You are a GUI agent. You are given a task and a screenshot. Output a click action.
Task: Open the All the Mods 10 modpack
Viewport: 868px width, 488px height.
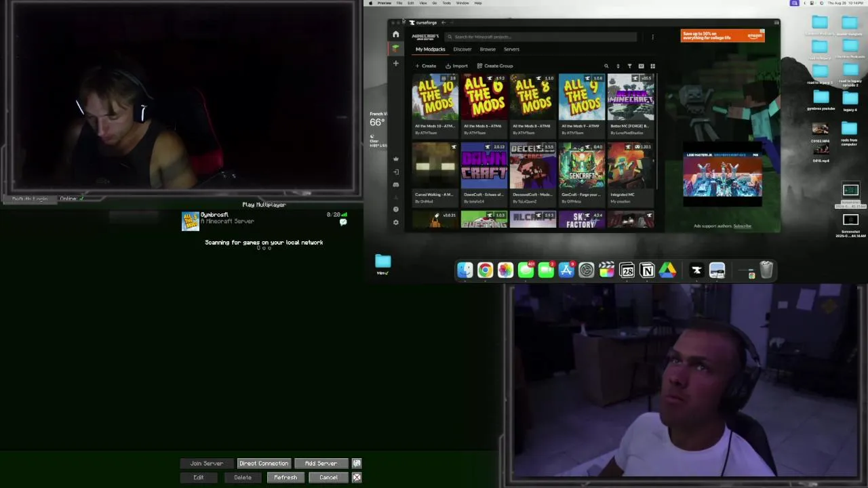pos(435,104)
